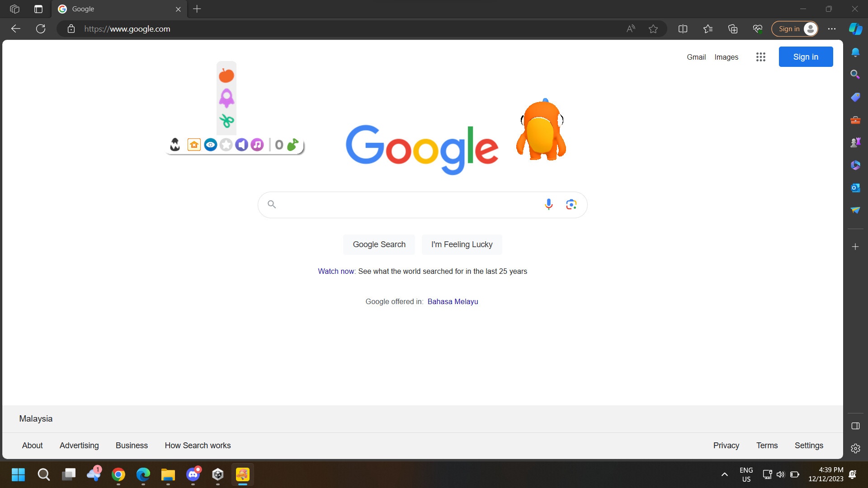Click the pink music note button
Screen dimensions: 868x488
coord(257,145)
